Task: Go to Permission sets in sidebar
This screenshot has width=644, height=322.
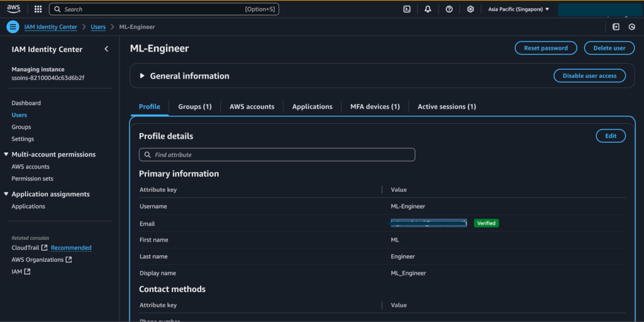Action: point(32,179)
